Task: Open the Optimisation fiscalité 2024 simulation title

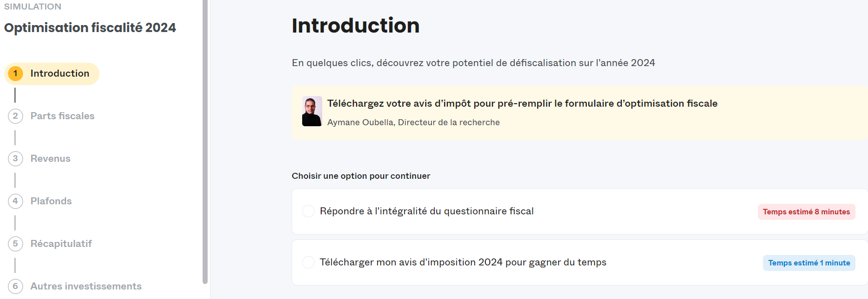Action: click(x=90, y=28)
